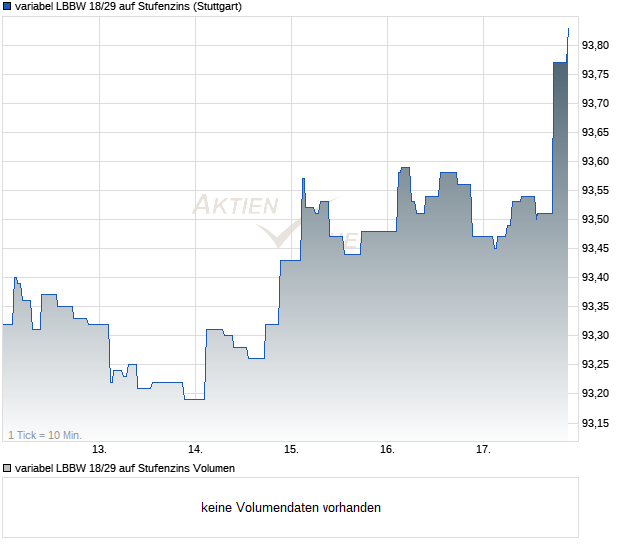Click the gray legend square for Volumen
Image resolution: width=620 pixels, height=546 pixels.
tap(7, 469)
